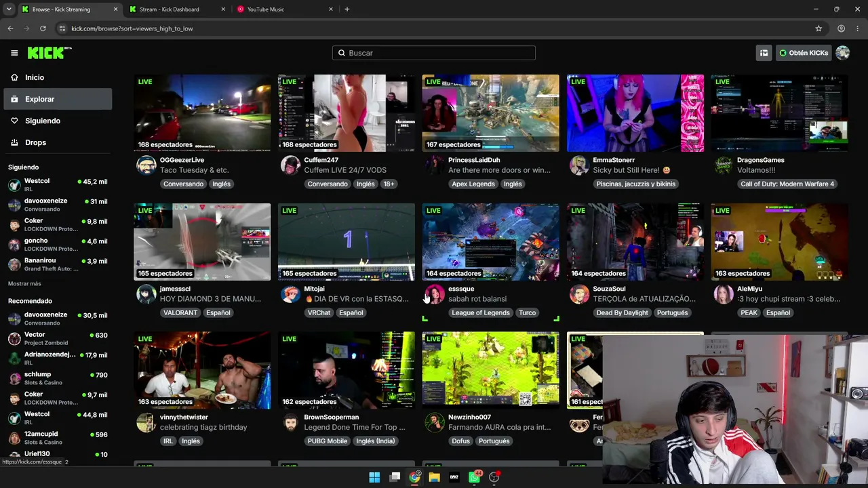868x488 pixels.
Task: Open Drops in the sidebar
Action: 58,142
